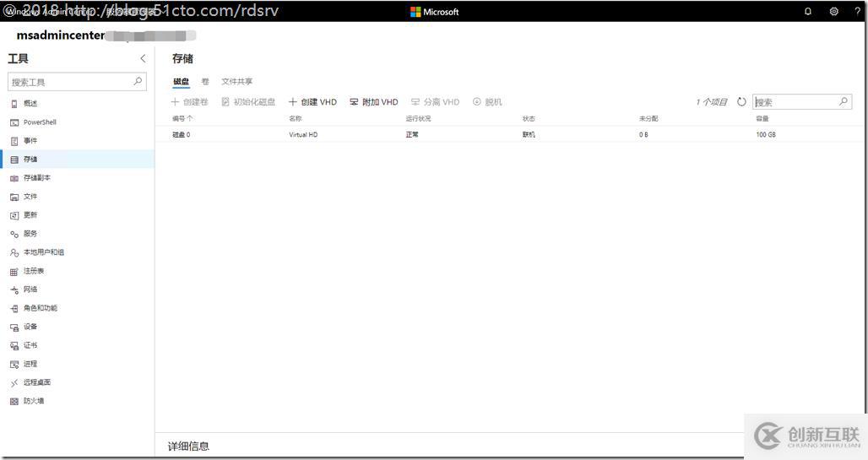Select the 存储 storage icon in sidebar

14,160
